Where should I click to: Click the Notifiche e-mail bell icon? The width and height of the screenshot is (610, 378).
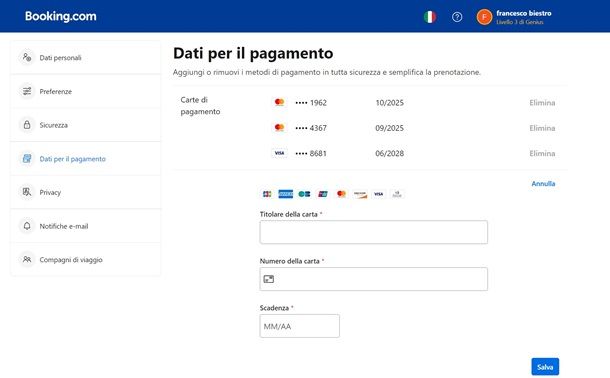27,226
